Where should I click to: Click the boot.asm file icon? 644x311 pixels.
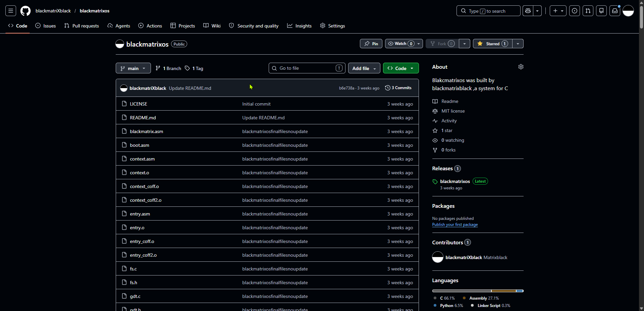(124, 145)
